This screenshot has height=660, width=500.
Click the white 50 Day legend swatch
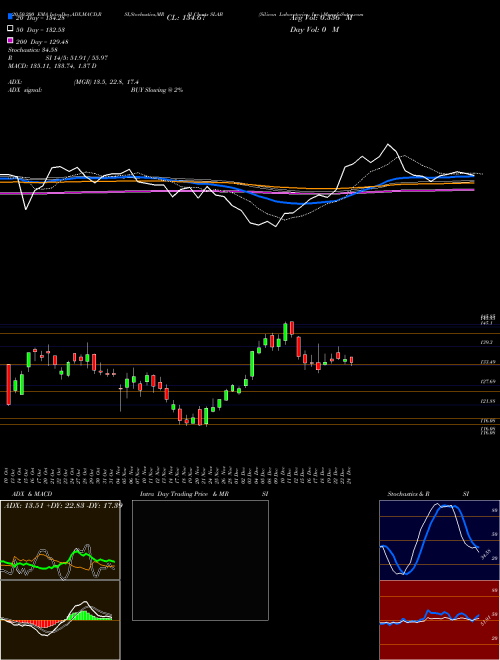tap(11, 29)
